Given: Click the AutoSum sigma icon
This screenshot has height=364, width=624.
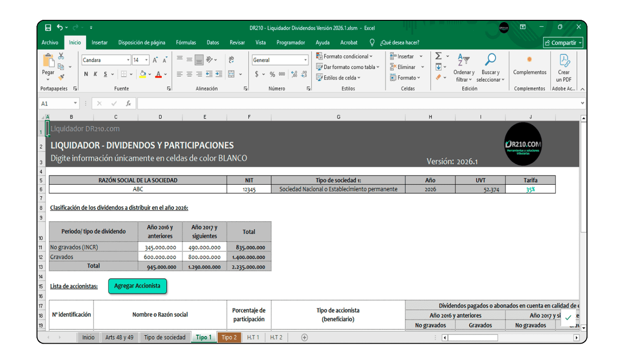Looking at the screenshot, I should pos(439,56).
